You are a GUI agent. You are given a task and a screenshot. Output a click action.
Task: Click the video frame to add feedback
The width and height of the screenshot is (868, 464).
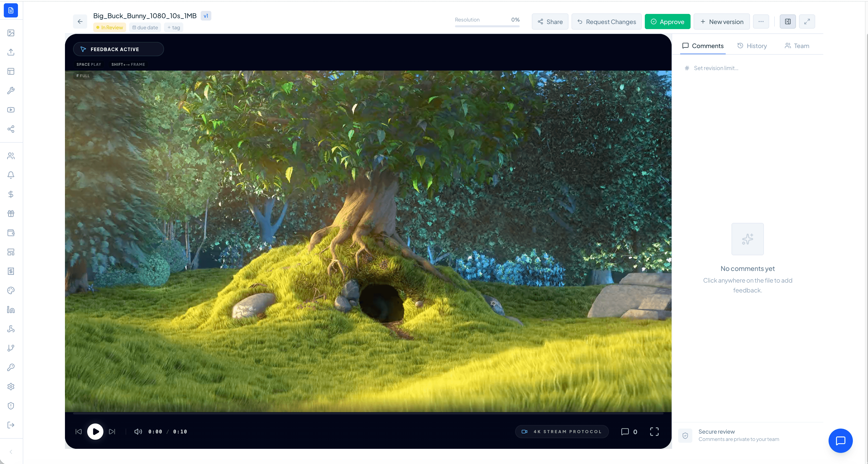[368, 241]
